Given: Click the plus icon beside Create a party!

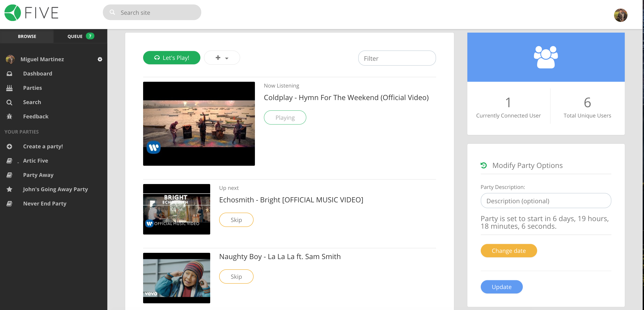Looking at the screenshot, I should coord(9,146).
